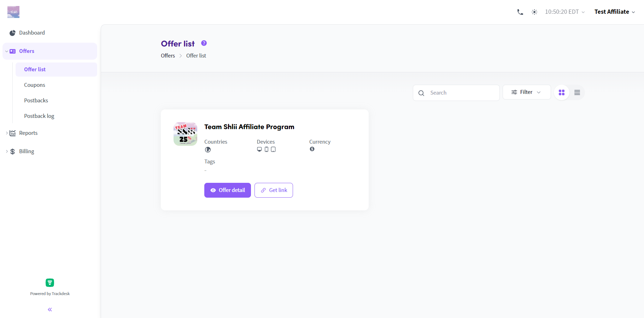The image size is (644, 318).
Task: Click the phone contact icon in header
Action: pyautogui.click(x=520, y=12)
